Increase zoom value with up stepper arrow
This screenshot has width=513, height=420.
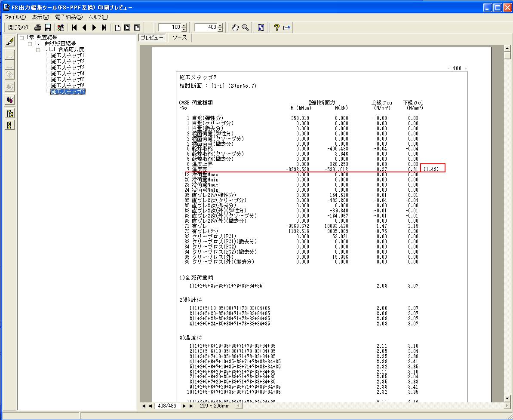pos(184,25)
